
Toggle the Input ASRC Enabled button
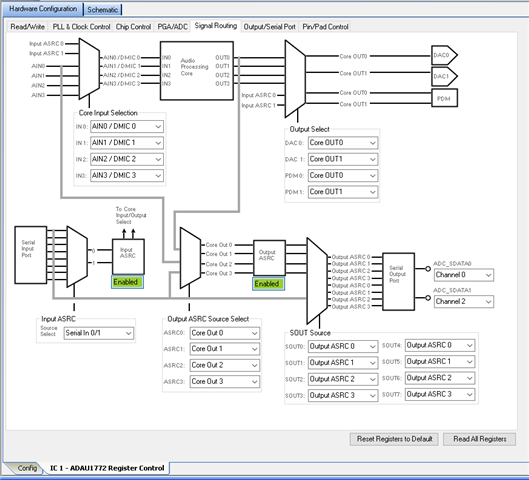coord(127,282)
